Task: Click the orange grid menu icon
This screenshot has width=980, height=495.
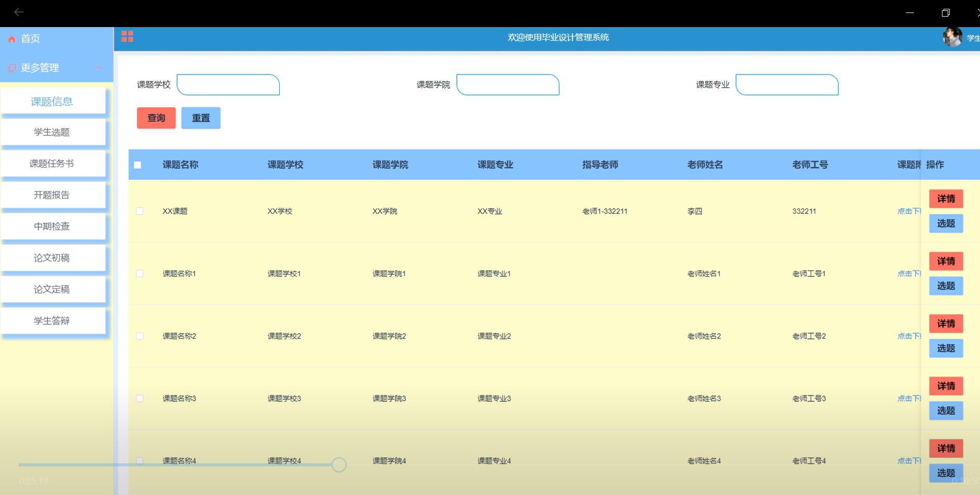Action: point(127,36)
